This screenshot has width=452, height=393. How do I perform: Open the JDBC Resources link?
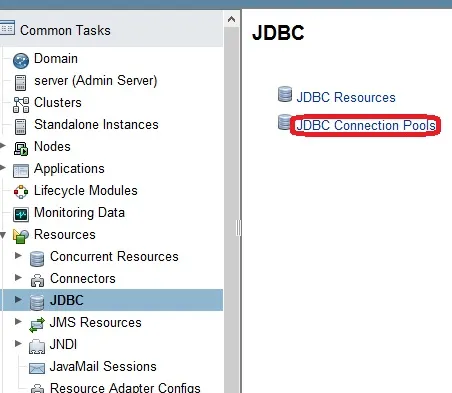(x=346, y=97)
